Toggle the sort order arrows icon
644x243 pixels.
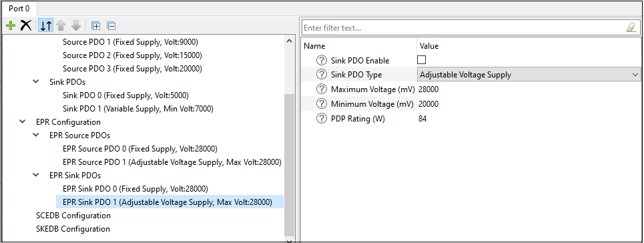(x=45, y=26)
